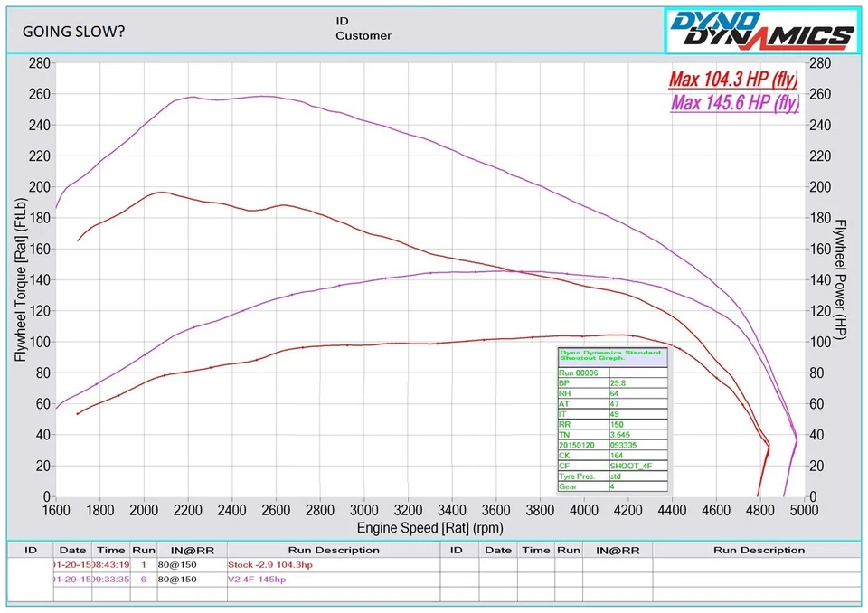Click the RH humidity reading 64

click(x=615, y=393)
